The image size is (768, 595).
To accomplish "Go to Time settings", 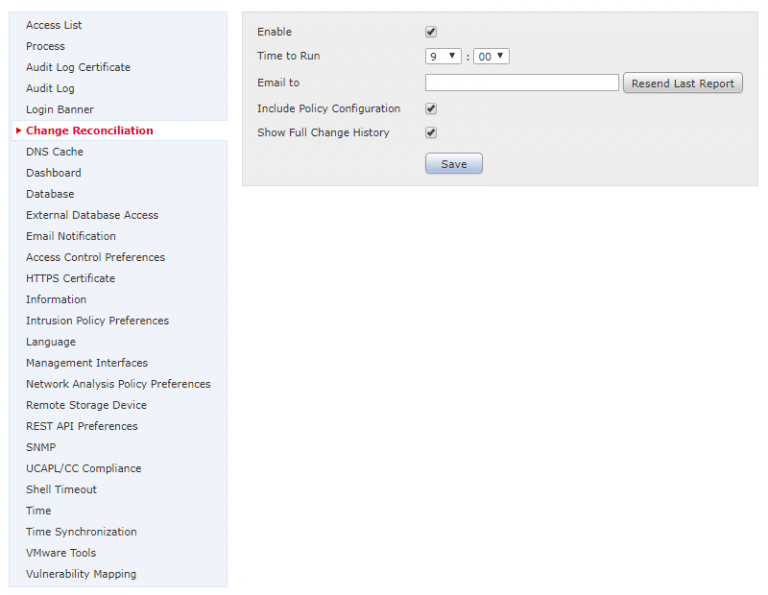I will click(39, 510).
